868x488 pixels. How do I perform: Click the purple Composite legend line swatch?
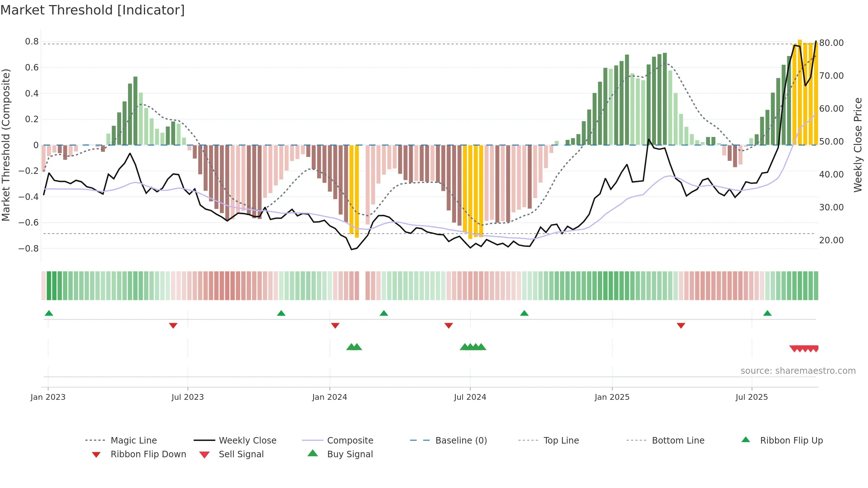pyautogui.click(x=312, y=440)
